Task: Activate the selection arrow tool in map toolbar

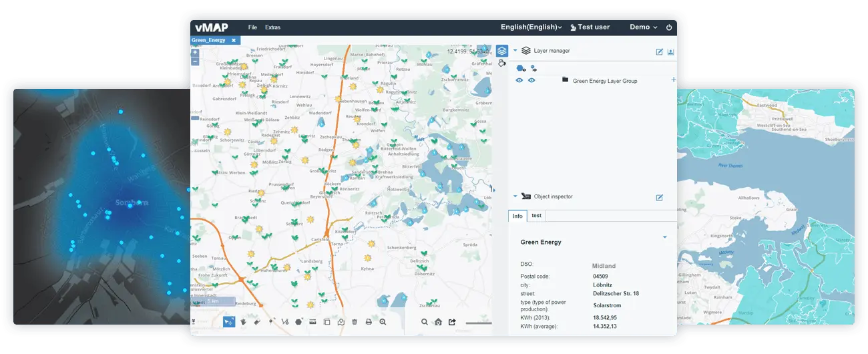Action: (229, 322)
